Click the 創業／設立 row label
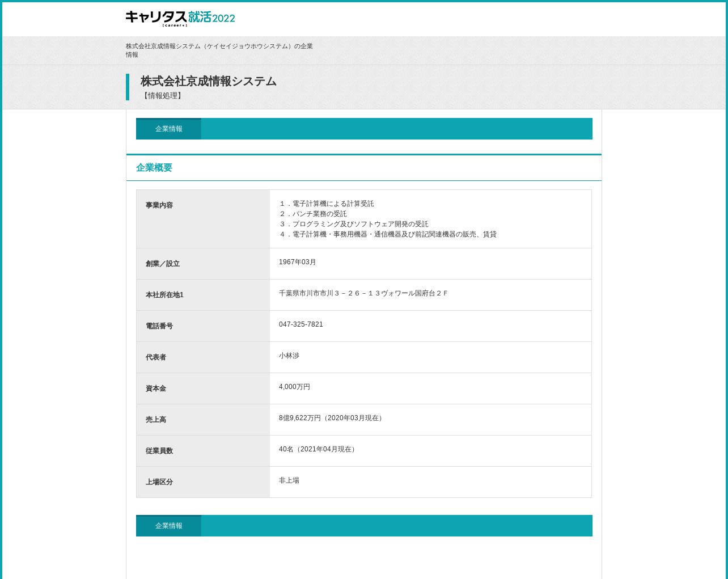The image size is (728, 579). point(163,264)
